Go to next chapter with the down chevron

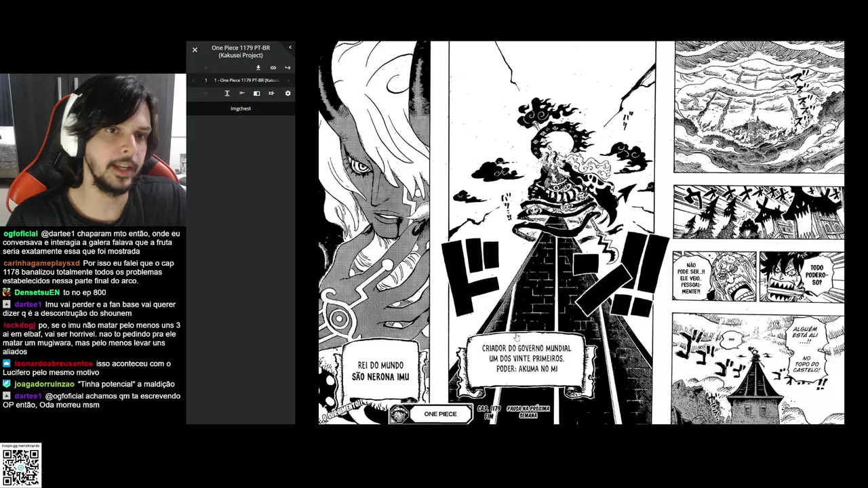205,93
